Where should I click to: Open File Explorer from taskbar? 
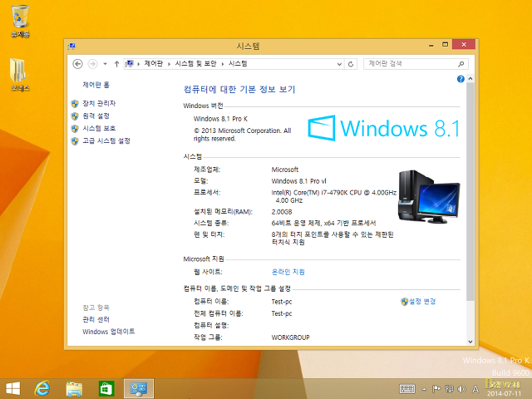point(74,389)
